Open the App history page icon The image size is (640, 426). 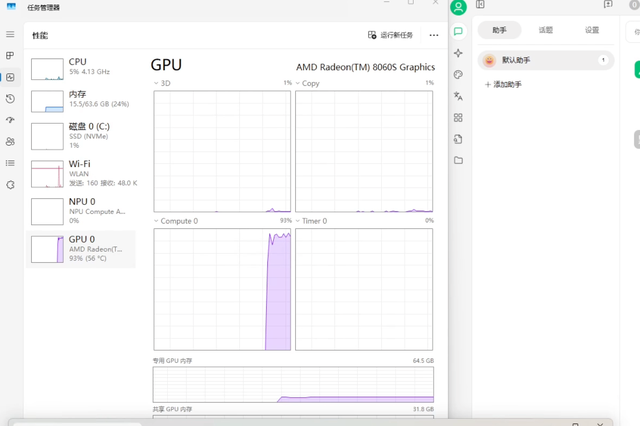click(10, 99)
